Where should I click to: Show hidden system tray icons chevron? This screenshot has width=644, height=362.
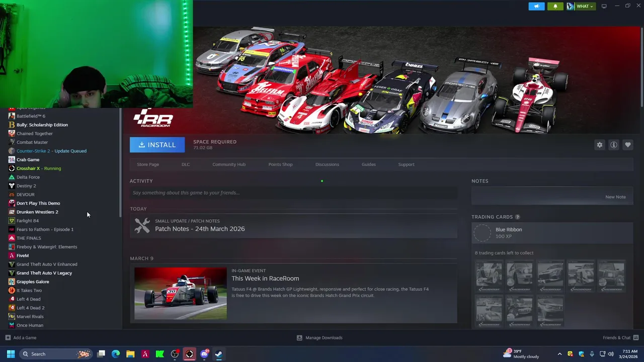[x=559, y=354]
